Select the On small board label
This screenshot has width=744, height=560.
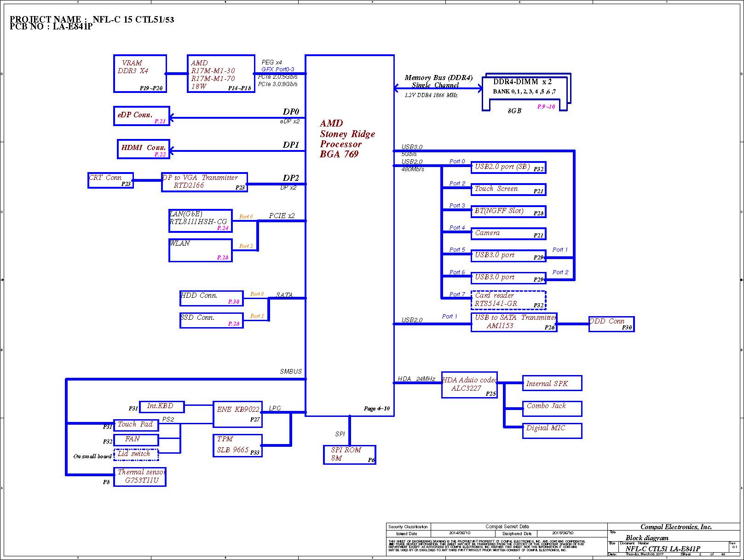[x=92, y=456]
